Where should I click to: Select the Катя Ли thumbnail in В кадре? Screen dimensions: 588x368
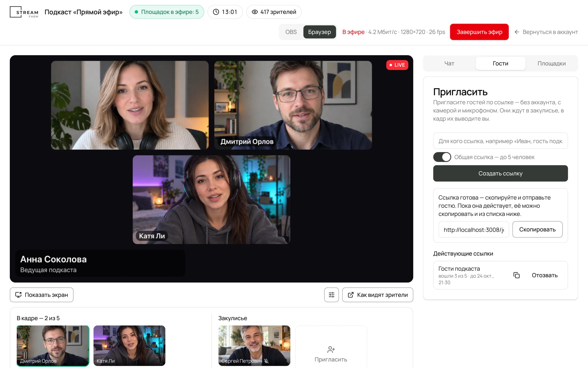(x=129, y=346)
